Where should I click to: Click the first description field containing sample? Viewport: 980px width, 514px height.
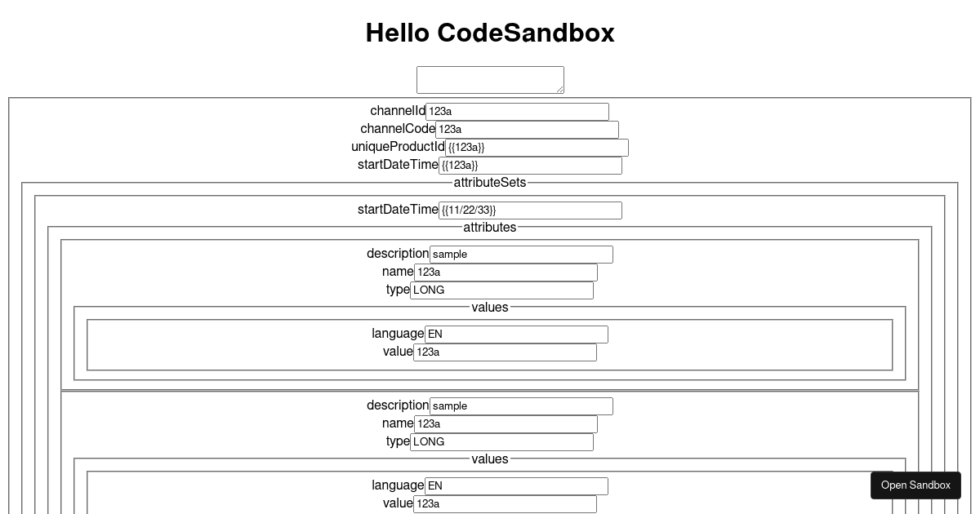521,254
